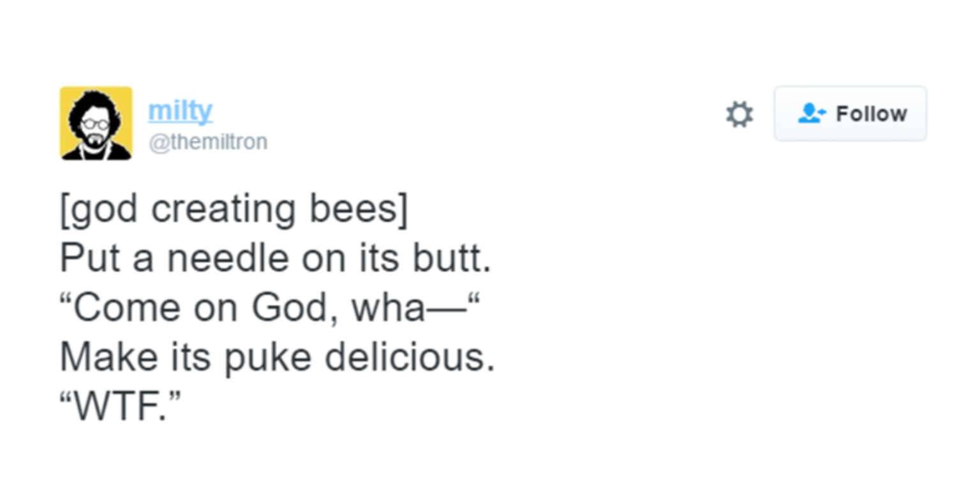Viewport: 980px width, 495px height.
Task: Click the word "creating" in the tweet
Action: (223, 211)
